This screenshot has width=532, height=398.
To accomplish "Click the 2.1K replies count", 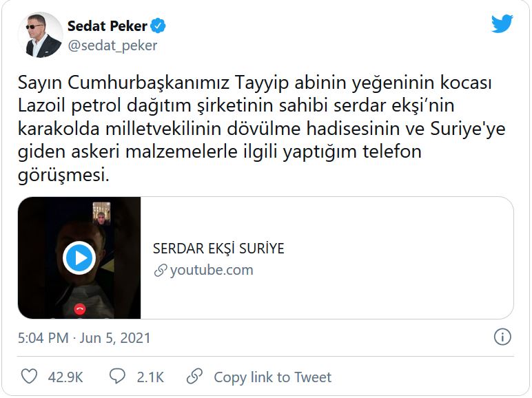I will point(150,377).
